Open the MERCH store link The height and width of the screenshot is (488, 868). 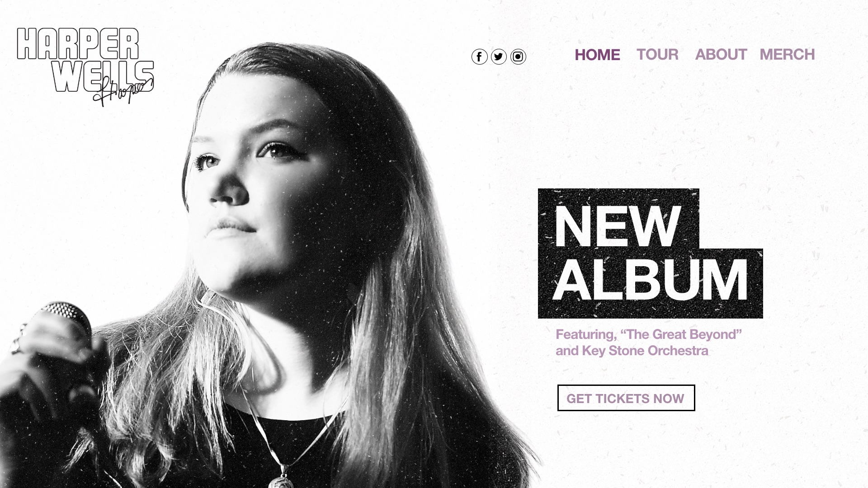click(787, 54)
